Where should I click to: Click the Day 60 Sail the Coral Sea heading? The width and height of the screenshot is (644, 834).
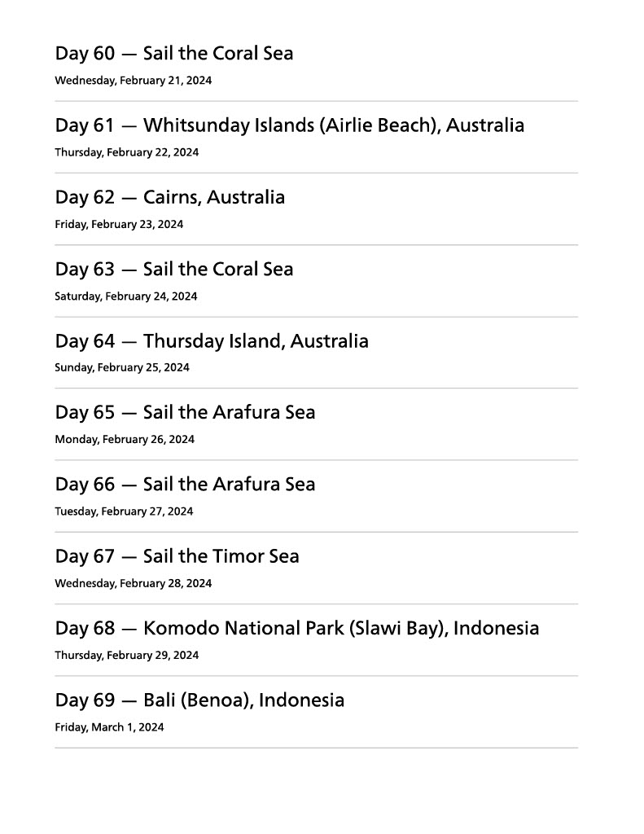tap(174, 54)
